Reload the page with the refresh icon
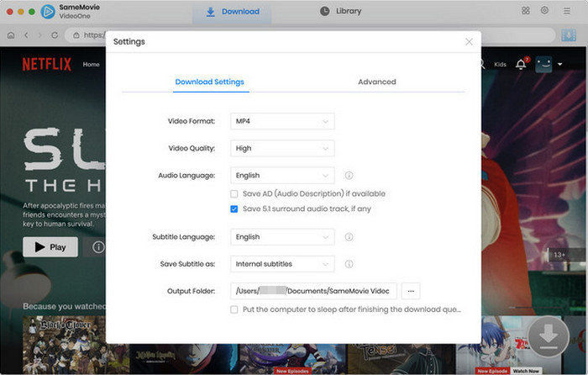588x375 pixels. 55,35
